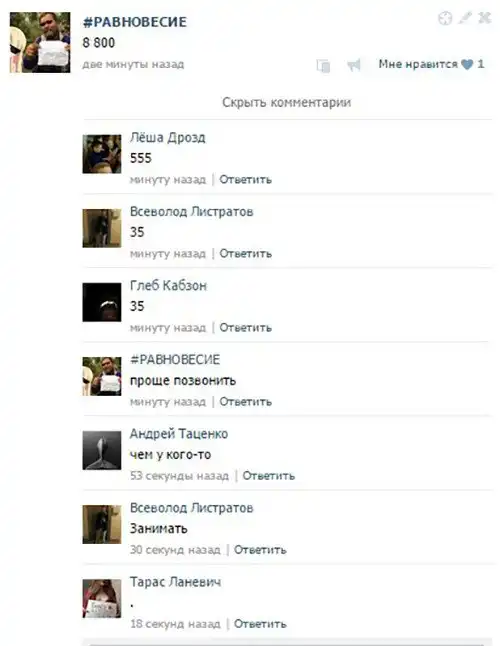Toggle the 'Мне нравится' like label
Screen dimensions: 500x646
418,64
